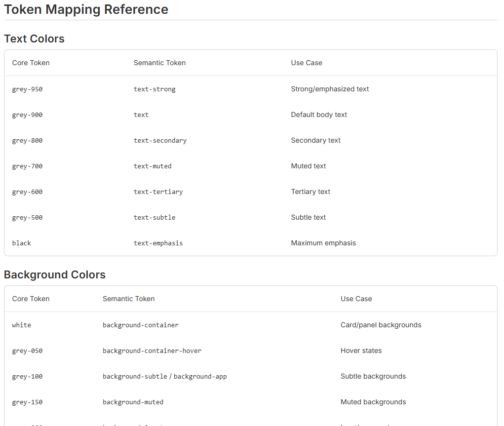The height and width of the screenshot is (426, 504).
Task: Select the 'grey-050' core token cell
Action: click(27, 351)
